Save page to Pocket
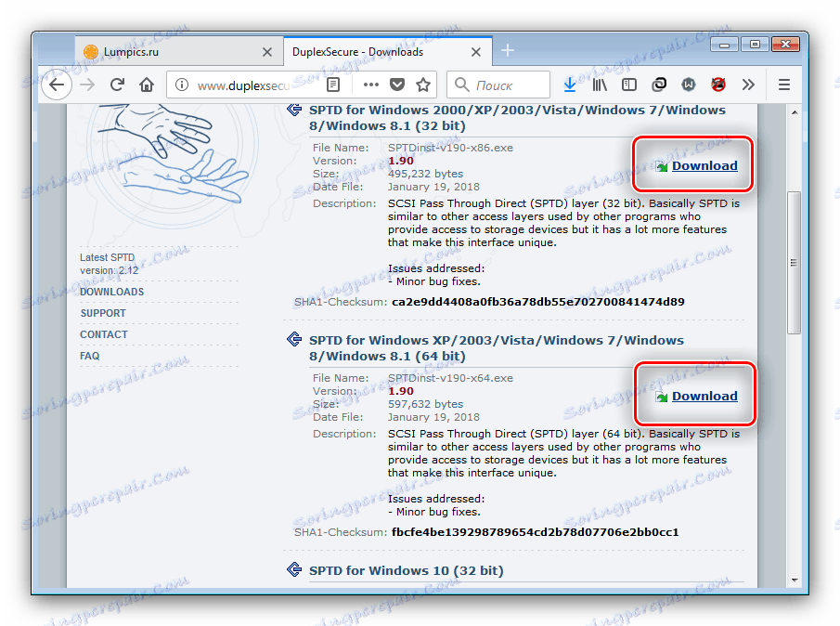This screenshot has height=626, width=840. (397, 85)
